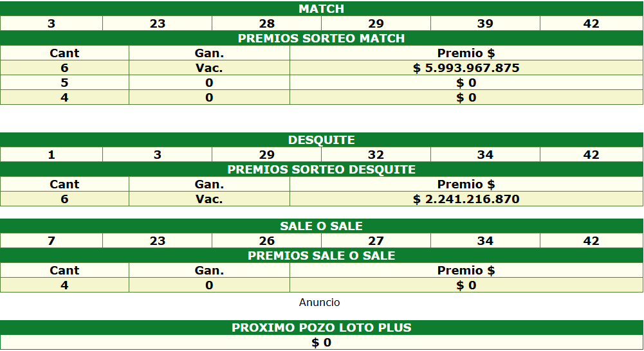Select number 1 in the DESQUITE row
The height and width of the screenshot is (351, 644).
[x=51, y=155]
